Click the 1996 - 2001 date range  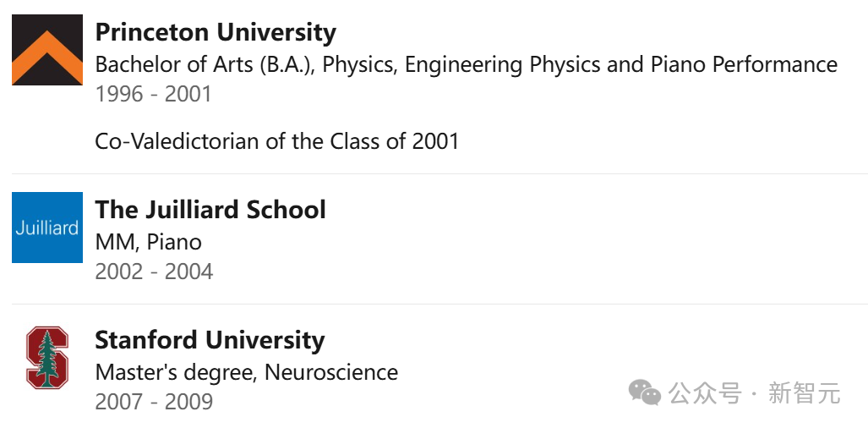point(153,94)
